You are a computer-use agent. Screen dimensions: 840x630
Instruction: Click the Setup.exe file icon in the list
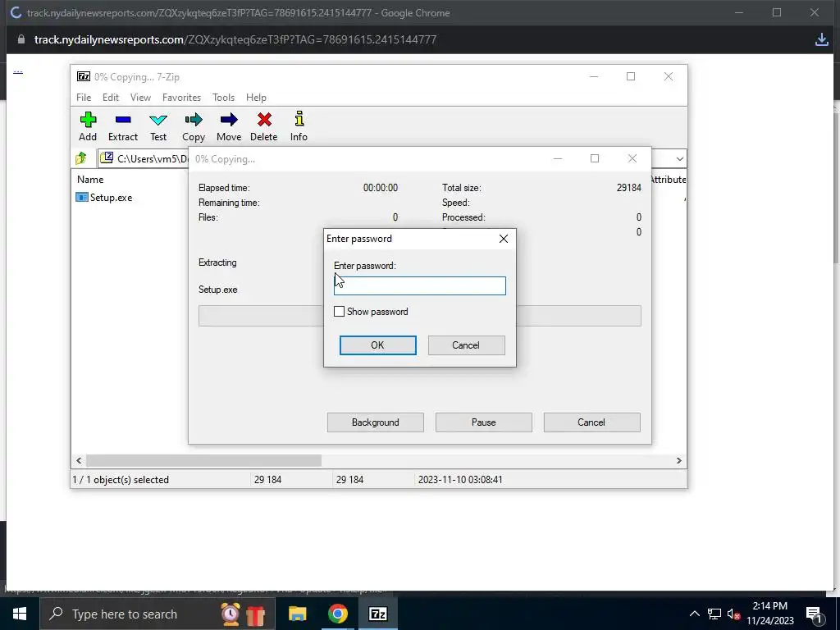click(x=82, y=197)
